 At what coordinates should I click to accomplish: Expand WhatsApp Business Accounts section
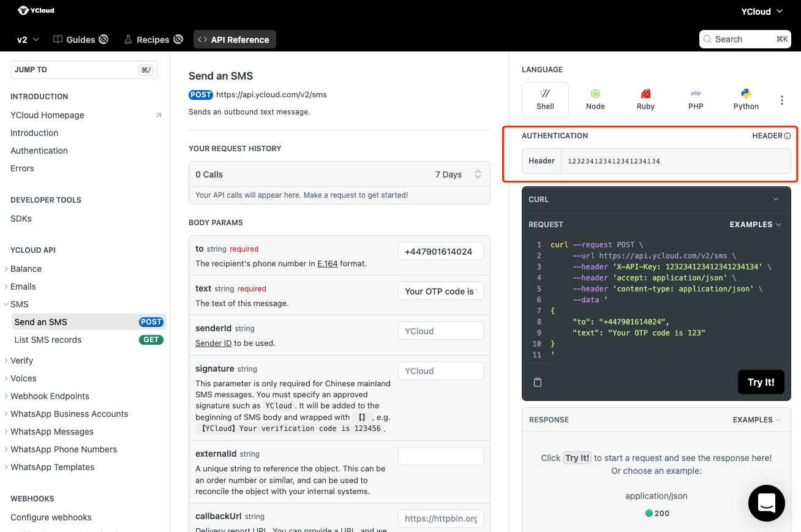pyautogui.click(x=69, y=414)
